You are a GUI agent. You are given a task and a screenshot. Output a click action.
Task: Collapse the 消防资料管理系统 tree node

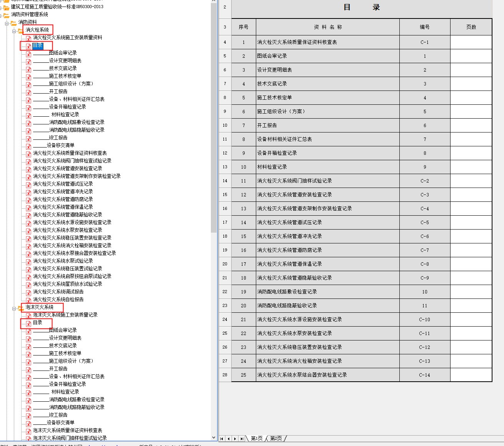pos(1,16)
